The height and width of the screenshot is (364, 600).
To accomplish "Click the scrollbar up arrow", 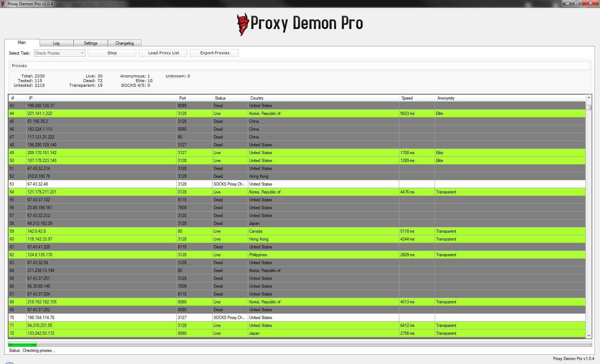I will click(x=589, y=98).
